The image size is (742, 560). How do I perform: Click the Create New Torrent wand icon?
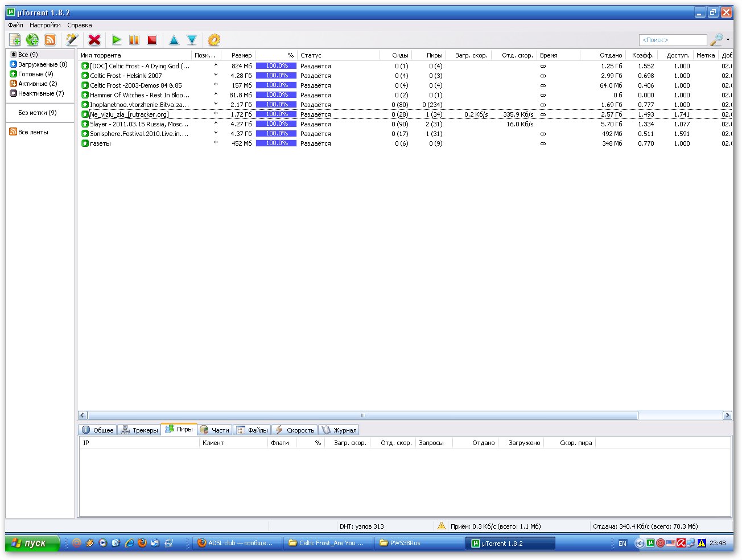(72, 40)
